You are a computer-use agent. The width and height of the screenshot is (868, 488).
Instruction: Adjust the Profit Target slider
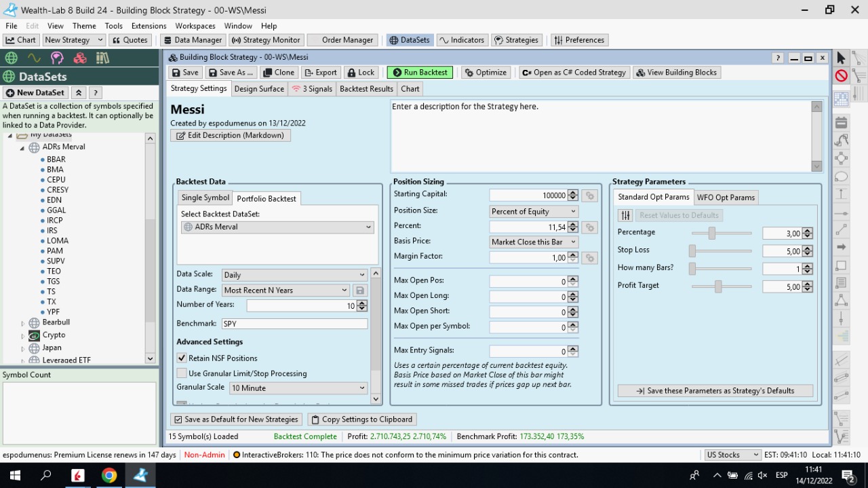click(x=717, y=287)
